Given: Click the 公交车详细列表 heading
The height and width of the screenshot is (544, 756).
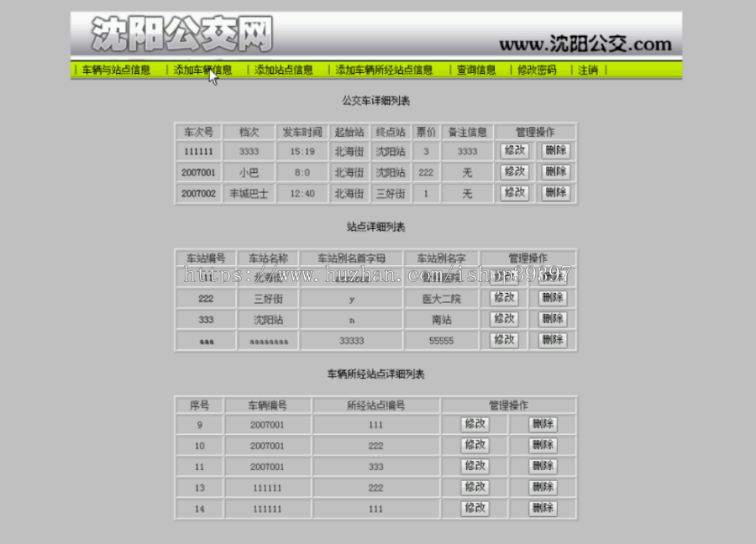Looking at the screenshot, I should pyautogui.click(x=375, y=101).
